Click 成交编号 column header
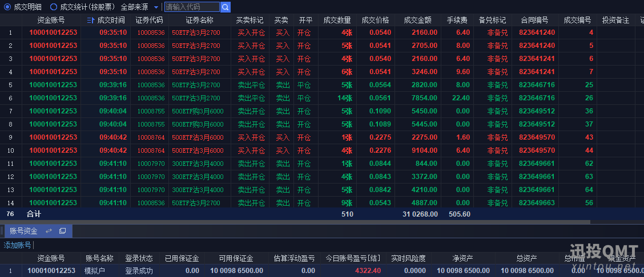Screen dimensions: 644x277 click(x=577, y=20)
